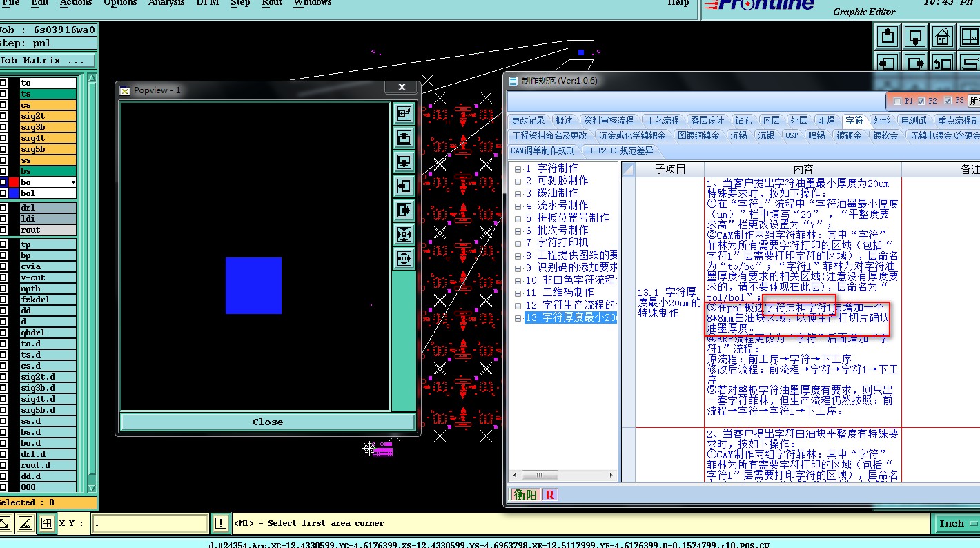Open the 所有 dropdown next to P3

click(974, 101)
